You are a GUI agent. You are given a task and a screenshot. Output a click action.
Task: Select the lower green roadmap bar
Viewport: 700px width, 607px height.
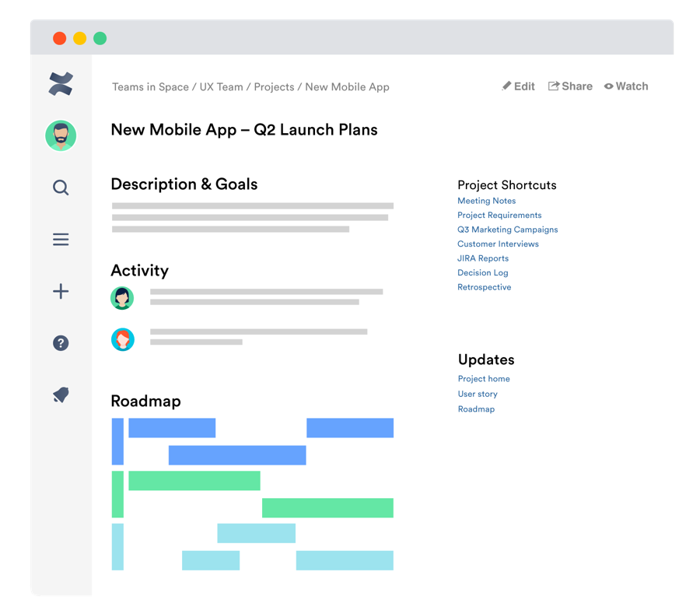pyautogui.click(x=327, y=508)
